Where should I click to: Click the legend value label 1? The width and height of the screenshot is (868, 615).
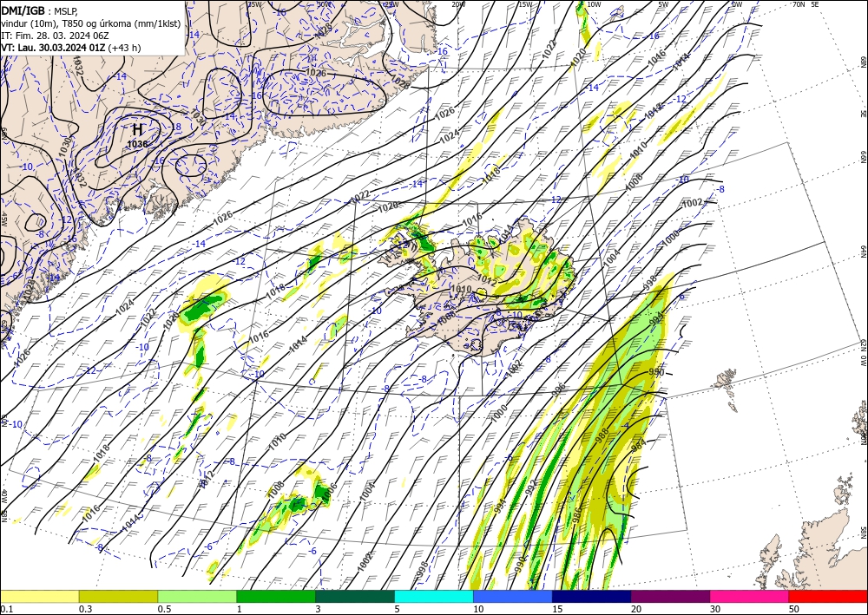point(240,609)
